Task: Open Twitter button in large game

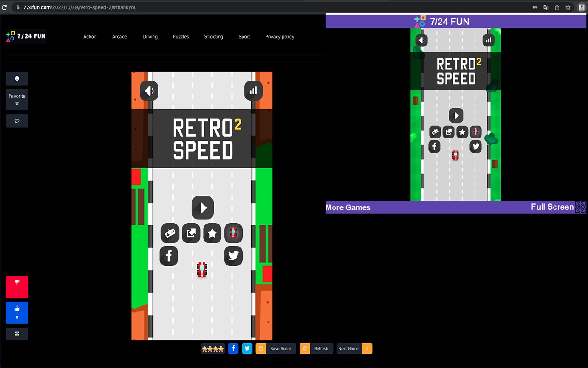Action: click(233, 256)
